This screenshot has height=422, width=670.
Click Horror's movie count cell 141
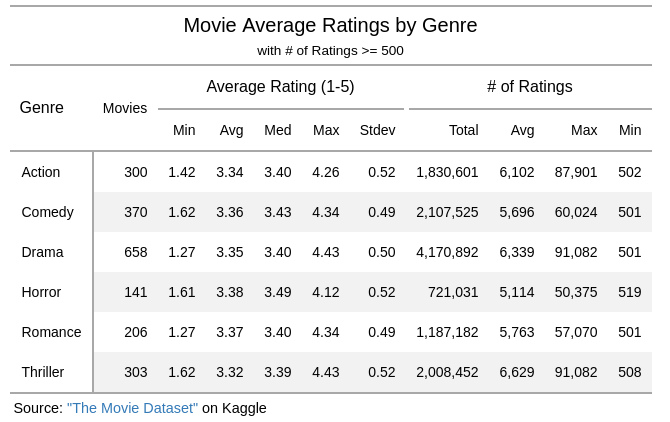point(136,292)
